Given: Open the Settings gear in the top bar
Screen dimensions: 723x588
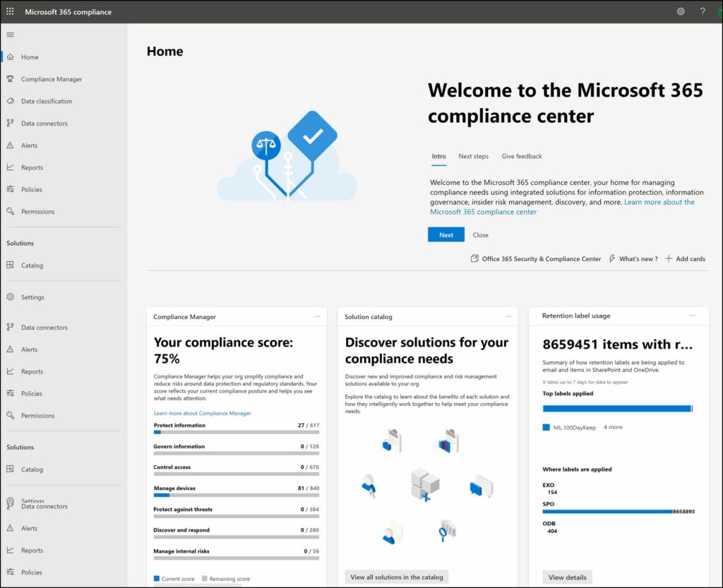Looking at the screenshot, I should pyautogui.click(x=680, y=11).
